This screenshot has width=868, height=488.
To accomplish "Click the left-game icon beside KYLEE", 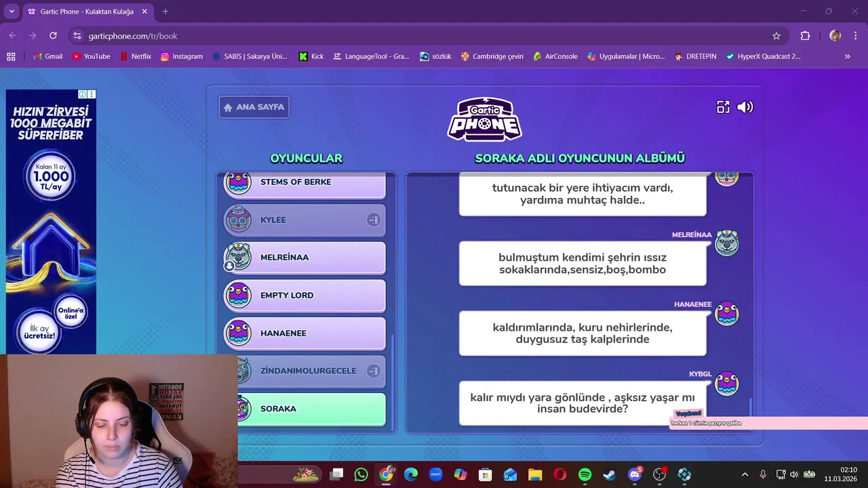I will (x=373, y=220).
